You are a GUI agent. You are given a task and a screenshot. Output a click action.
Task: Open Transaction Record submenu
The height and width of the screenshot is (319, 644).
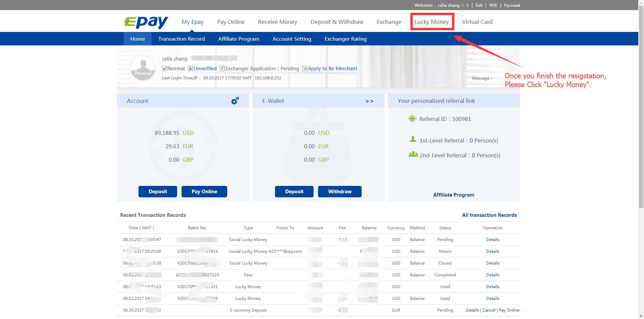point(182,39)
